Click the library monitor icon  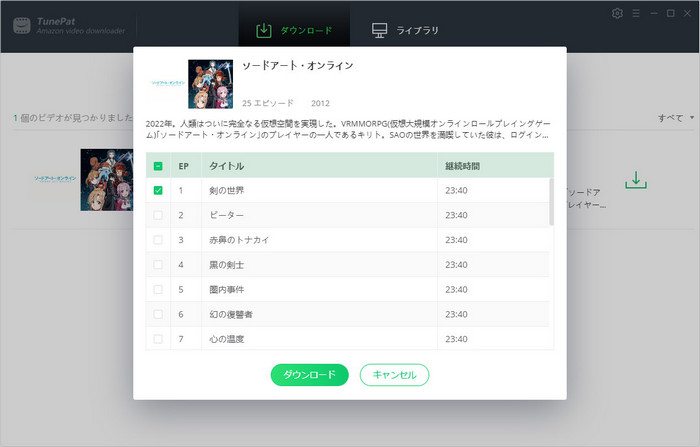(x=379, y=30)
